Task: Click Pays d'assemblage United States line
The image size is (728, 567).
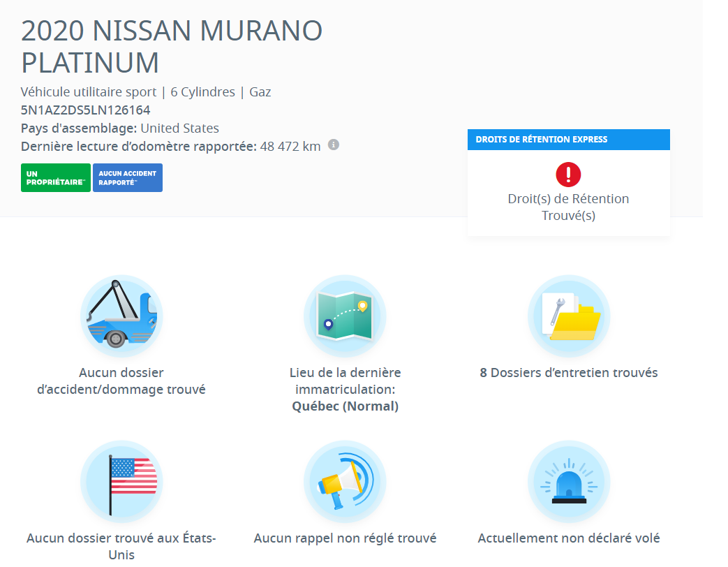Action: click(x=120, y=128)
